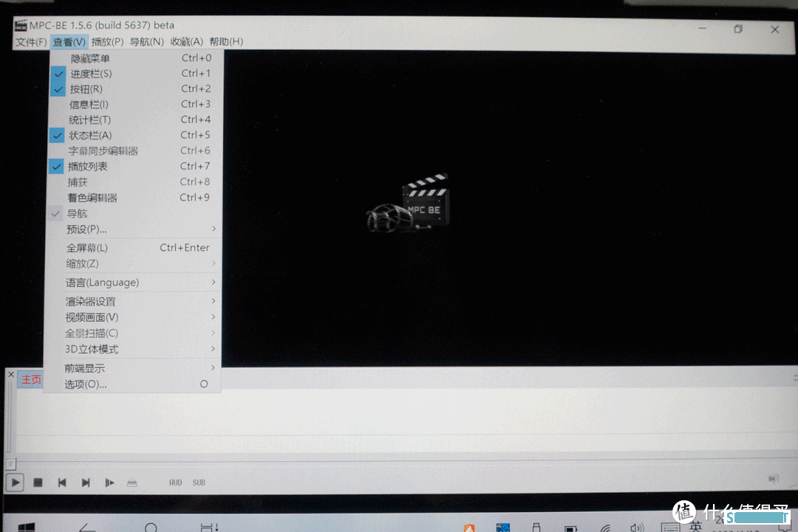The image size is (798, 532).
Task: Select the 主页 playlist tab
Action: [x=31, y=379]
